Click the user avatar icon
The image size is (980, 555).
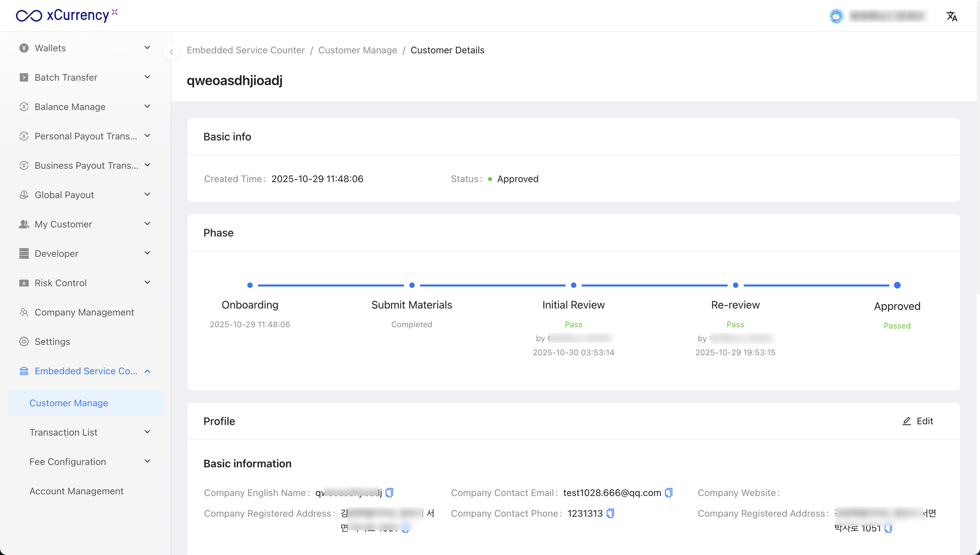pyautogui.click(x=836, y=16)
